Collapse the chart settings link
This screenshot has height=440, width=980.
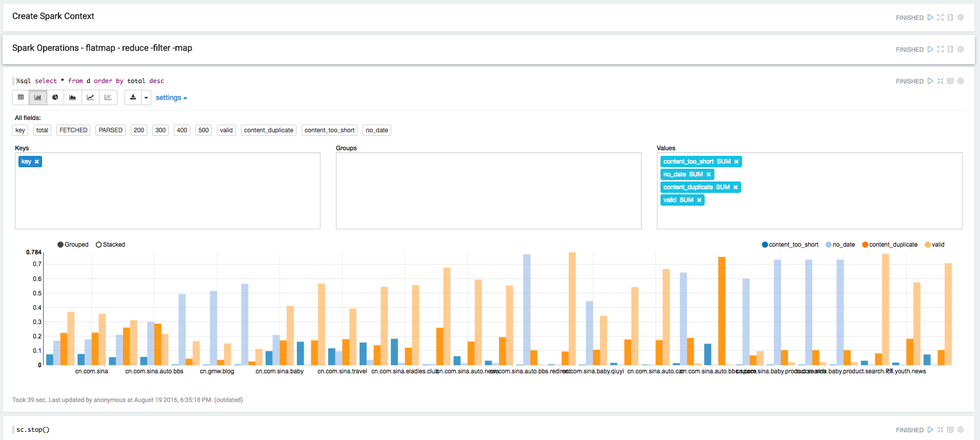coord(171,97)
